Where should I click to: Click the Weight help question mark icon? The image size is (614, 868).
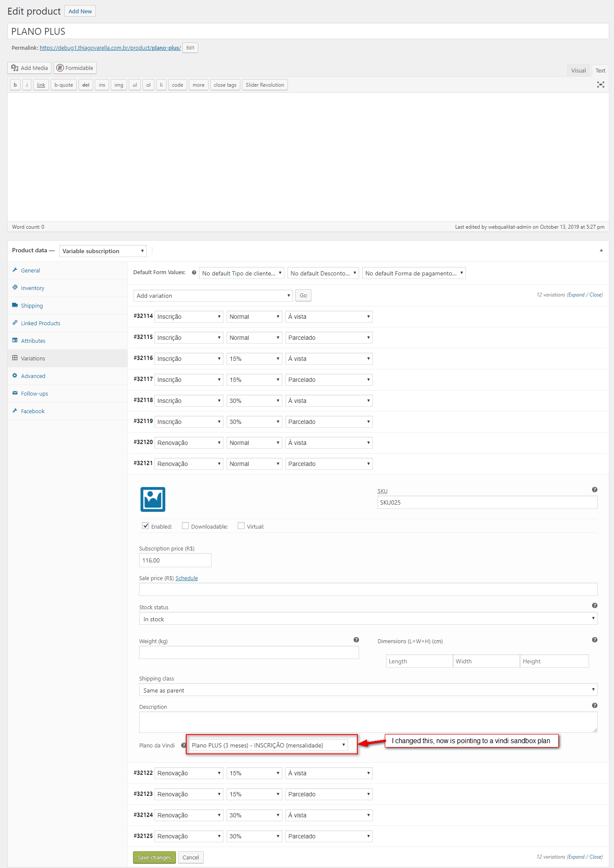[x=356, y=640]
